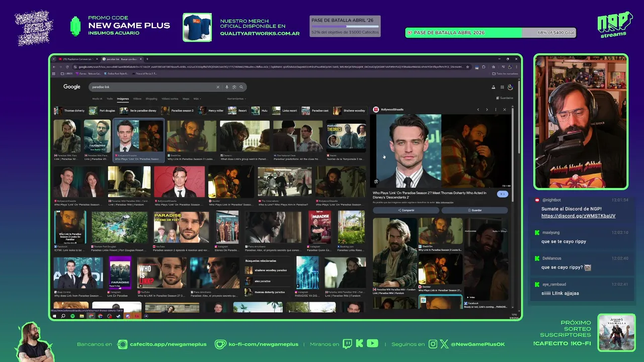Image resolution: width=644 pixels, height=362 pixels.
Task: Bookmark this page with the star icon
Action: click(467, 67)
